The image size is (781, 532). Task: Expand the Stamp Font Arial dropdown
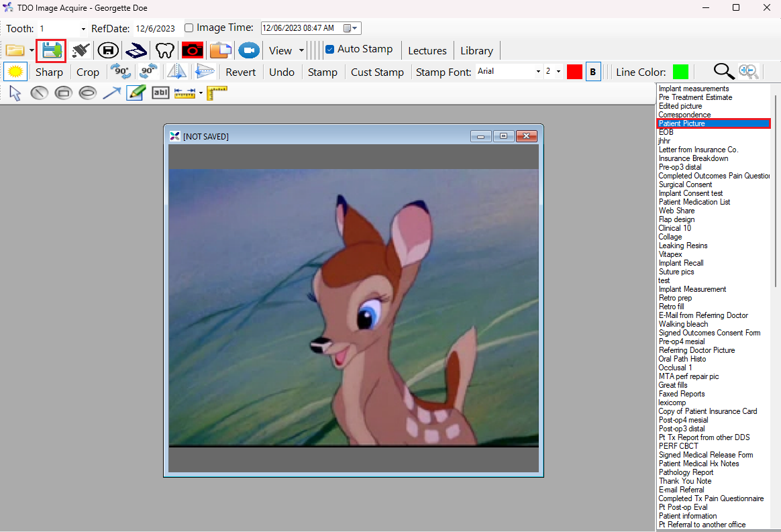[537, 72]
